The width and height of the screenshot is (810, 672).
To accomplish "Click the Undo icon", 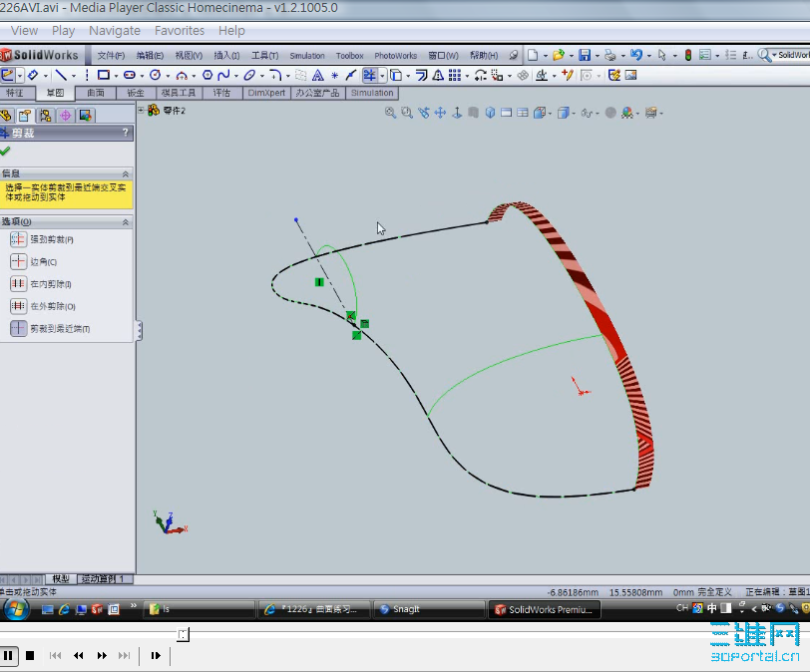I will pos(635,55).
